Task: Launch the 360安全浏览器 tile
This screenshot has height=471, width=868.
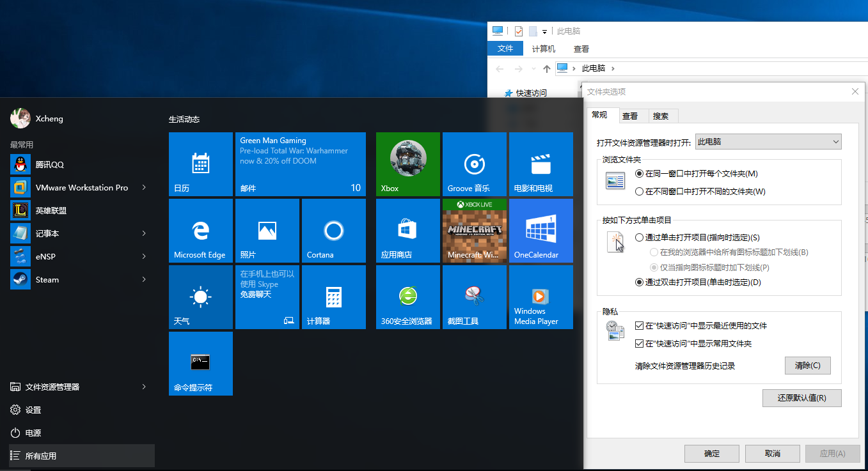Action: [408, 297]
